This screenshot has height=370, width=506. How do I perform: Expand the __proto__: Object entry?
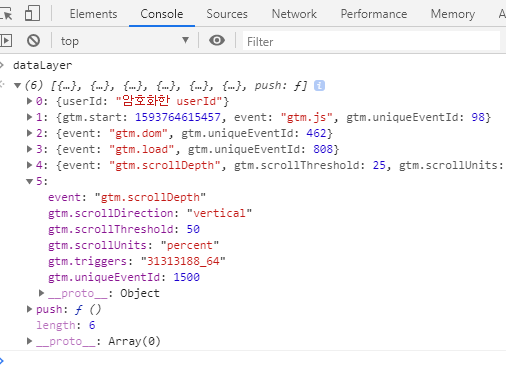[x=42, y=293]
